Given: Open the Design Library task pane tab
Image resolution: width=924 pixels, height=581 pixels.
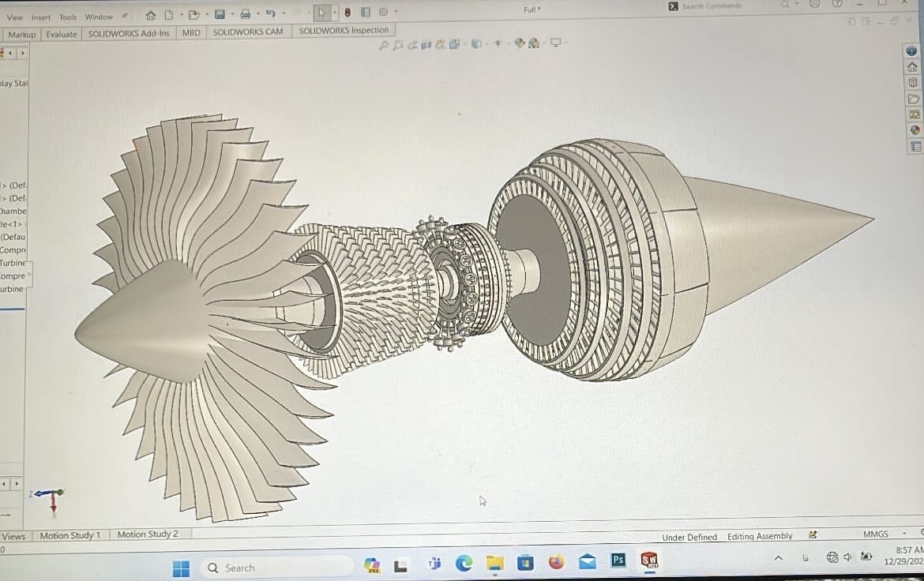Looking at the screenshot, I should 914,83.
